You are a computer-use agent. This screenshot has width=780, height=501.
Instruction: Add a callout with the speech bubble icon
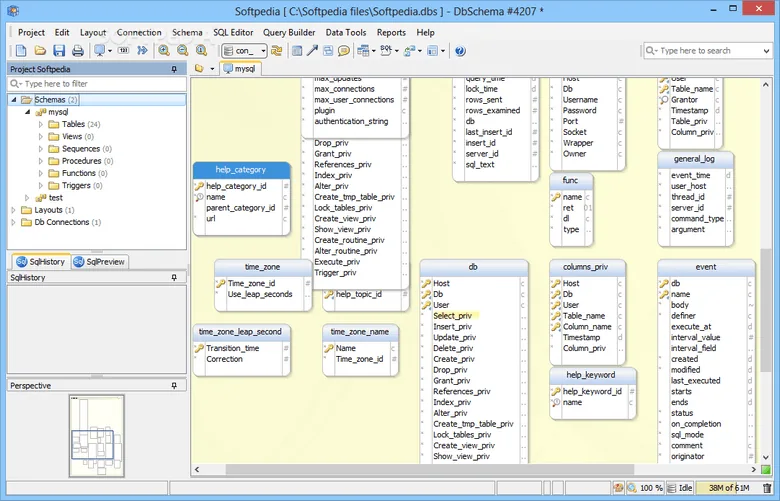(x=343, y=51)
